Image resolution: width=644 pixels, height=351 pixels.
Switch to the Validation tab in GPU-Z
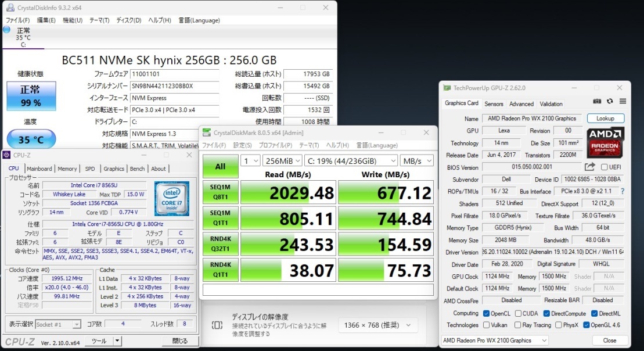click(551, 104)
